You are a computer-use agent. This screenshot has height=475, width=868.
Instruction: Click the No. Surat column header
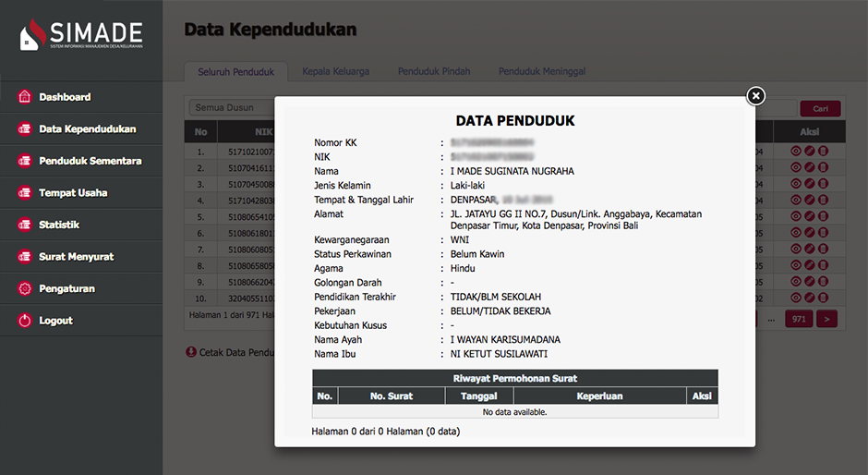point(392,396)
